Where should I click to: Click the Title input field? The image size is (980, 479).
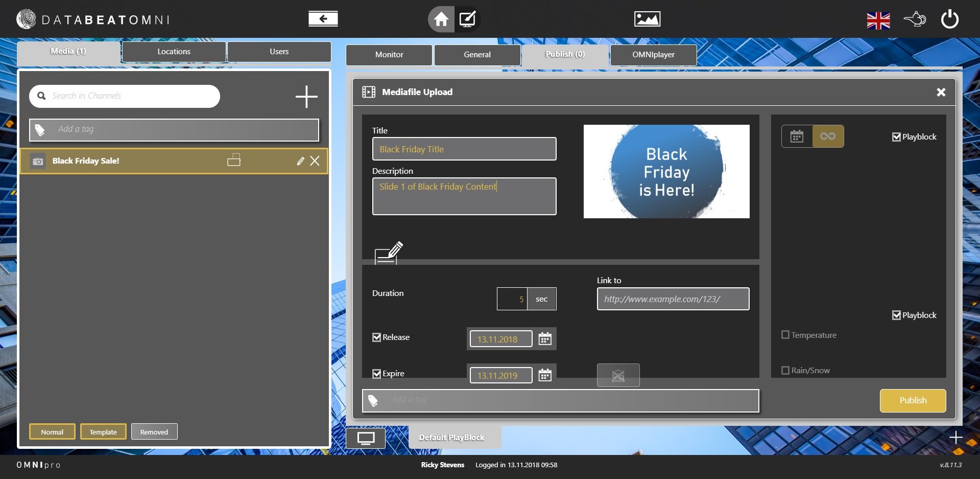click(464, 149)
